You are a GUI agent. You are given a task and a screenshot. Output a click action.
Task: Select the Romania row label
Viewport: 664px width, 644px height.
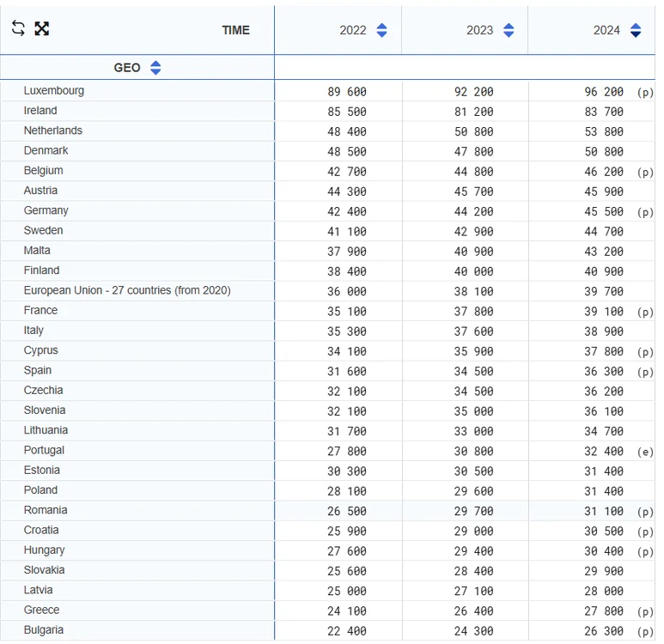[x=46, y=510]
